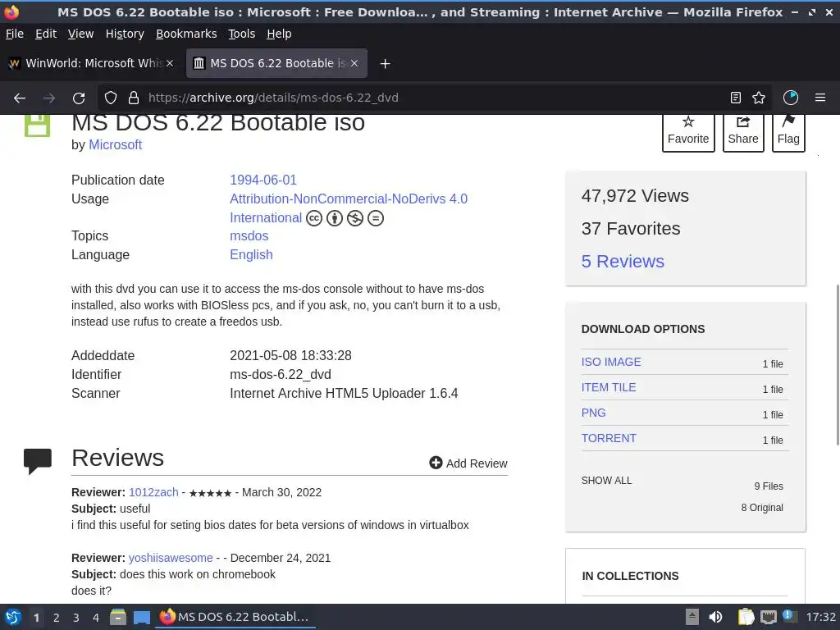840x630 pixels.
Task: Open the Edit menu
Action: click(46, 34)
